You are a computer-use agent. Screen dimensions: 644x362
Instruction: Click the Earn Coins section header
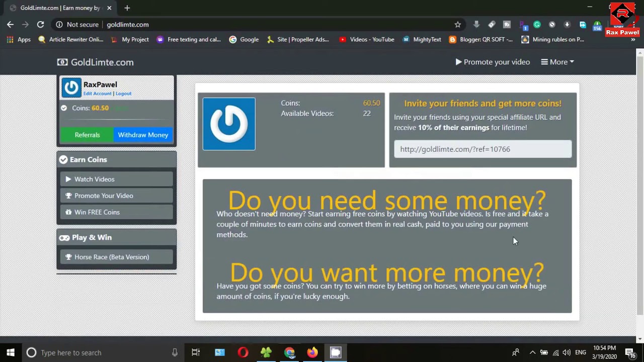pos(117,159)
